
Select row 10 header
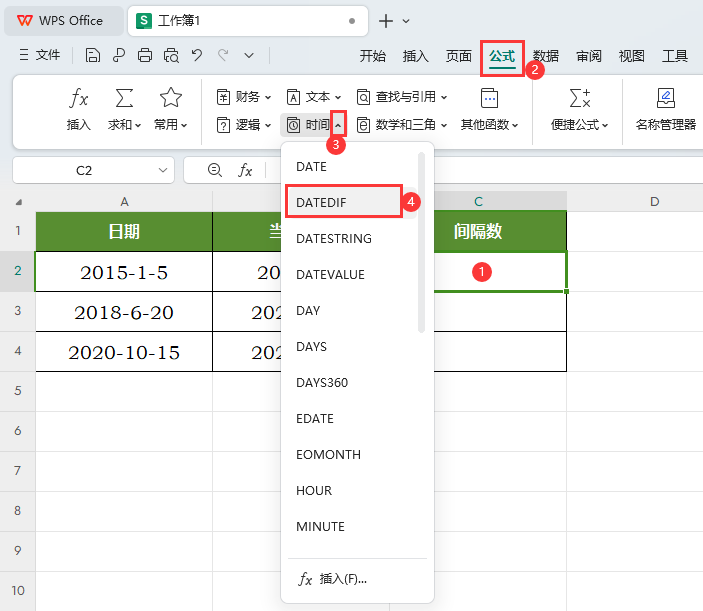point(18,590)
